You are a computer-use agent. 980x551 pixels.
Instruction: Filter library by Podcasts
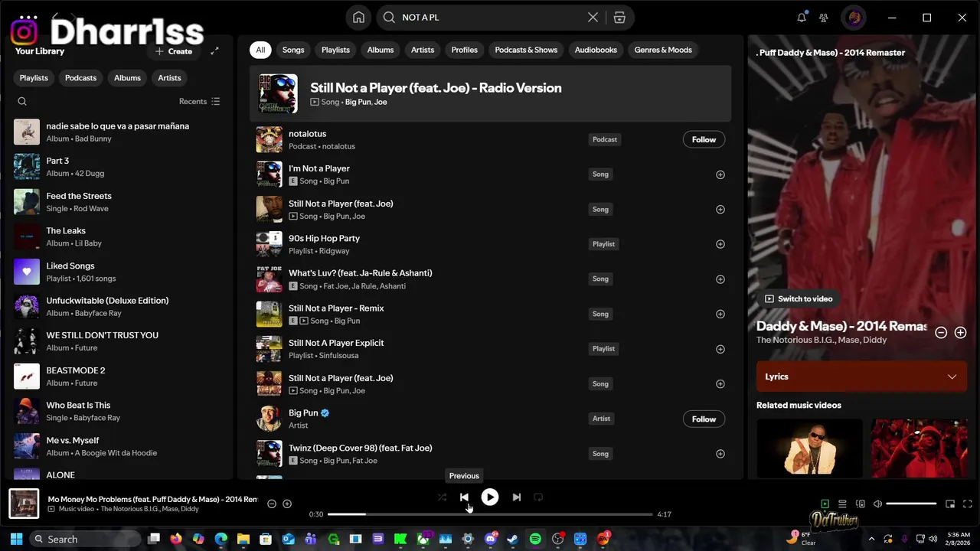click(80, 78)
